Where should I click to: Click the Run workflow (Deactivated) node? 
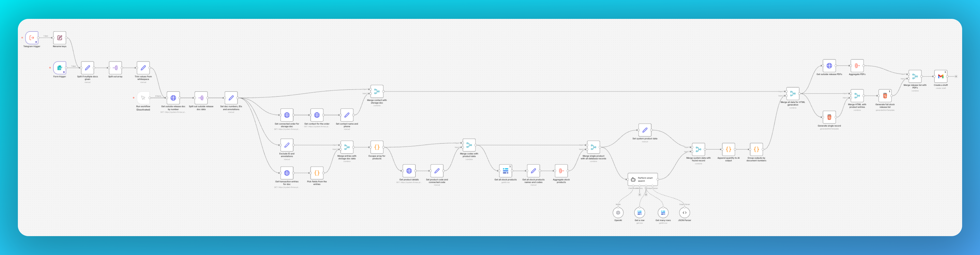(143, 98)
